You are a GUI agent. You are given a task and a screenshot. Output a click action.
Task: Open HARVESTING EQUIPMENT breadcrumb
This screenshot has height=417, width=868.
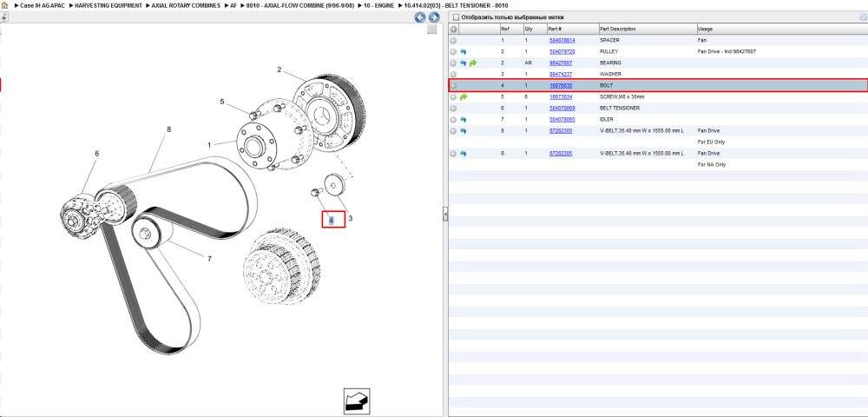(x=108, y=5)
